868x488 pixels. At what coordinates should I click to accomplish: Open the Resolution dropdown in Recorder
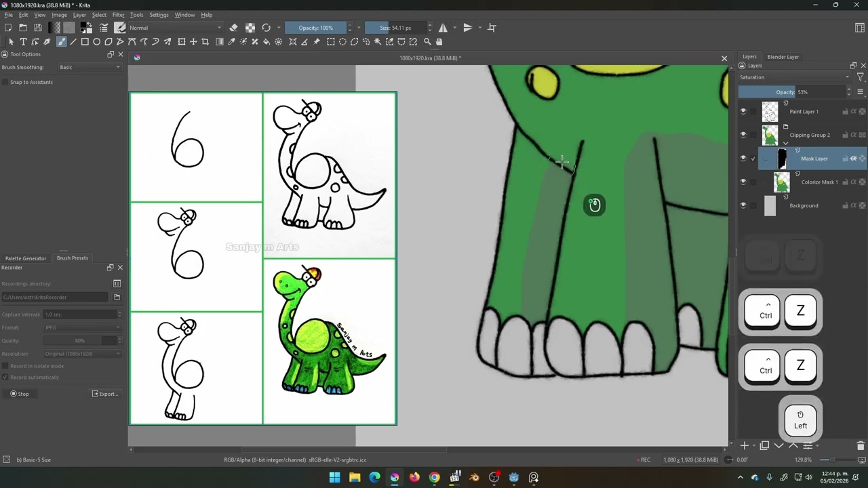coord(82,354)
